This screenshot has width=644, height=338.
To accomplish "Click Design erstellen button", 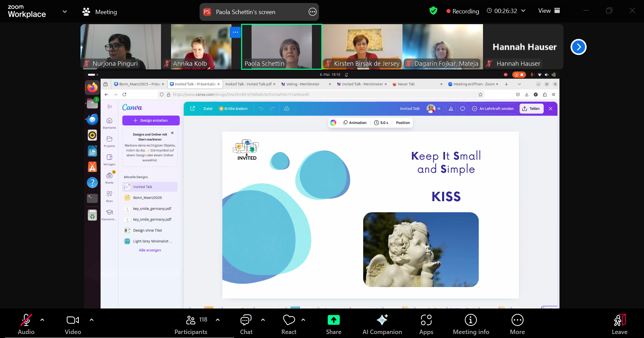I will click(151, 120).
